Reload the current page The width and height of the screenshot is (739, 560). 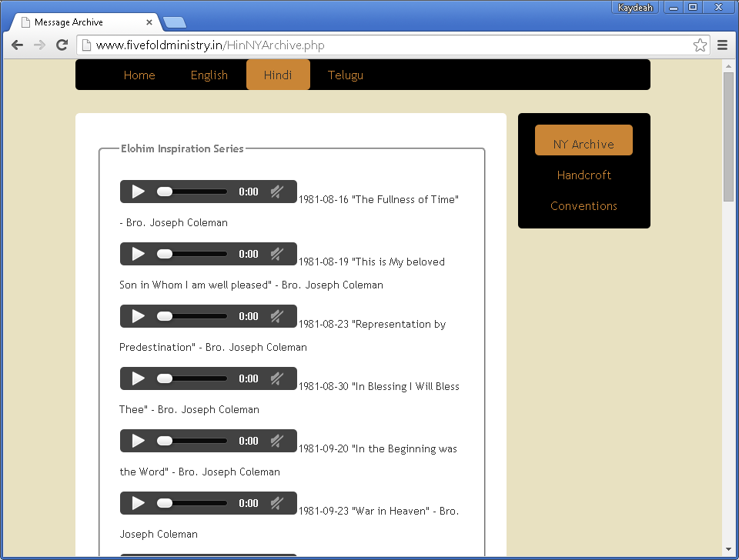(x=62, y=45)
